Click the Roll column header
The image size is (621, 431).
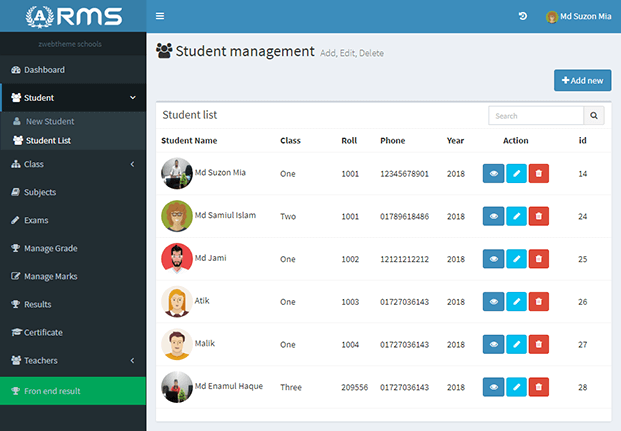click(x=349, y=141)
